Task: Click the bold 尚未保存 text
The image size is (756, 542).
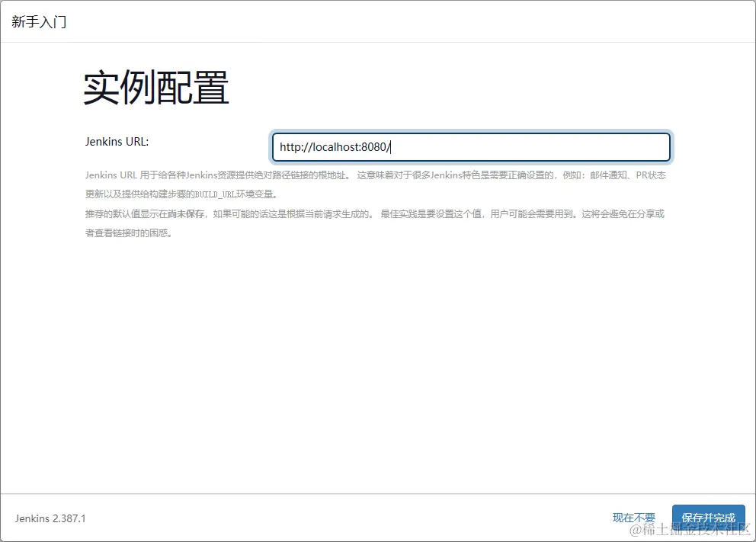Action: tap(186, 213)
